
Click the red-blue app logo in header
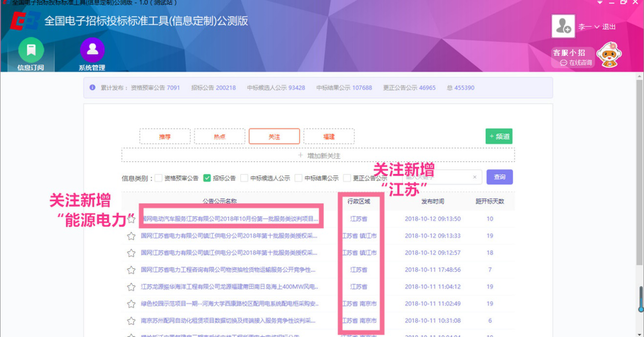[24, 21]
